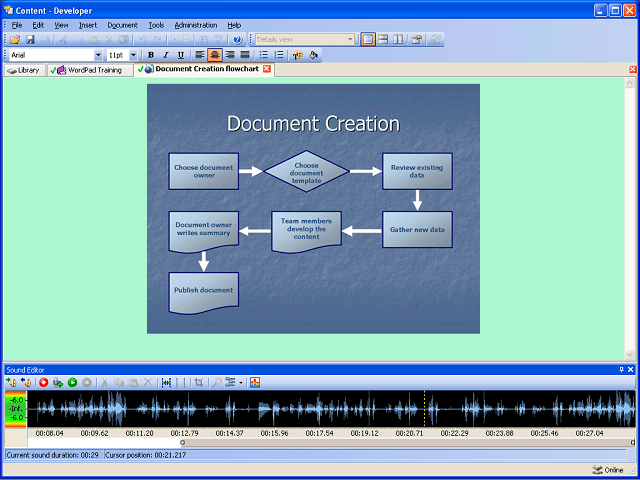Click the highlighted center align button
This screenshot has height=480, width=640.
click(x=215, y=55)
